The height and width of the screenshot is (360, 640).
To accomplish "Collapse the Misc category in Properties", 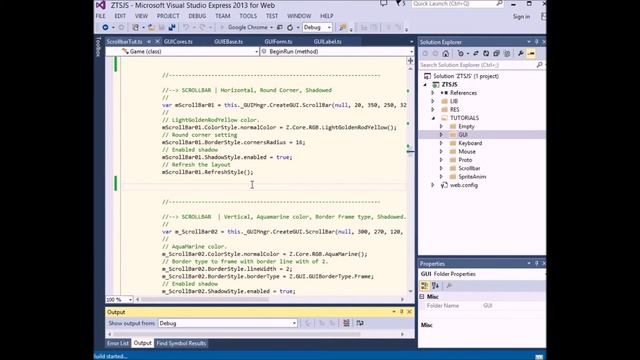I will 422,297.
